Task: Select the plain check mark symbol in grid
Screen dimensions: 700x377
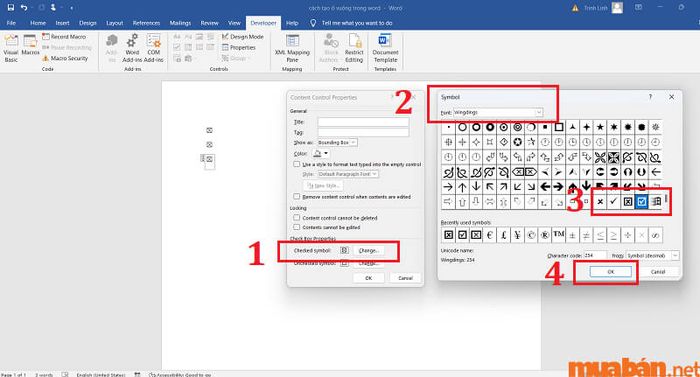Action: [x=614, y=202]
